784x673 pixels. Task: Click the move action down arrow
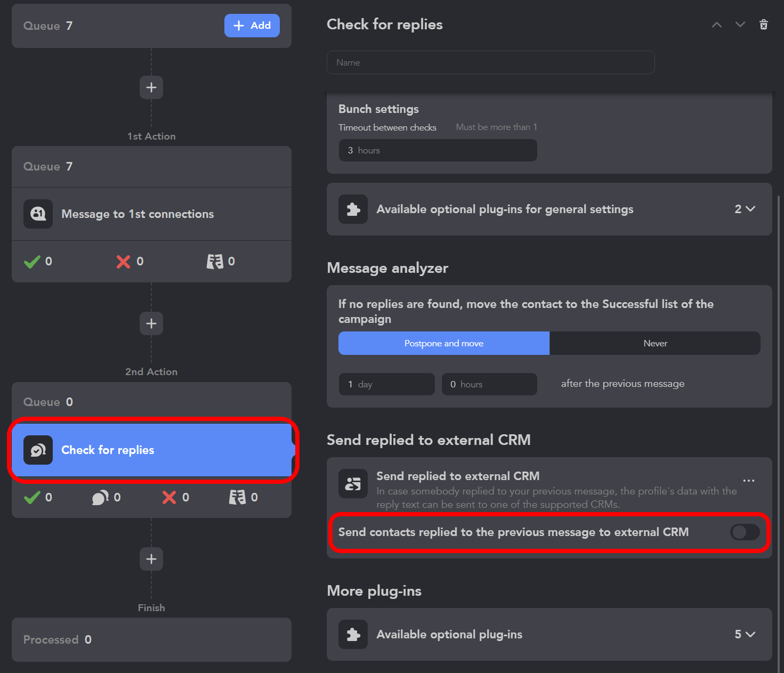(x=740, y=25)
